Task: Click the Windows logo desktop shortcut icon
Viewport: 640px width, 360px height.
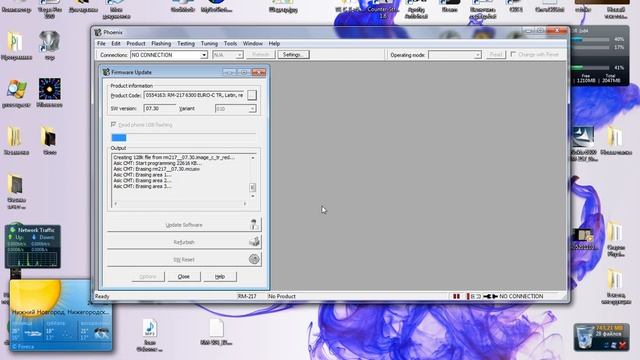Action: [17, 89]
